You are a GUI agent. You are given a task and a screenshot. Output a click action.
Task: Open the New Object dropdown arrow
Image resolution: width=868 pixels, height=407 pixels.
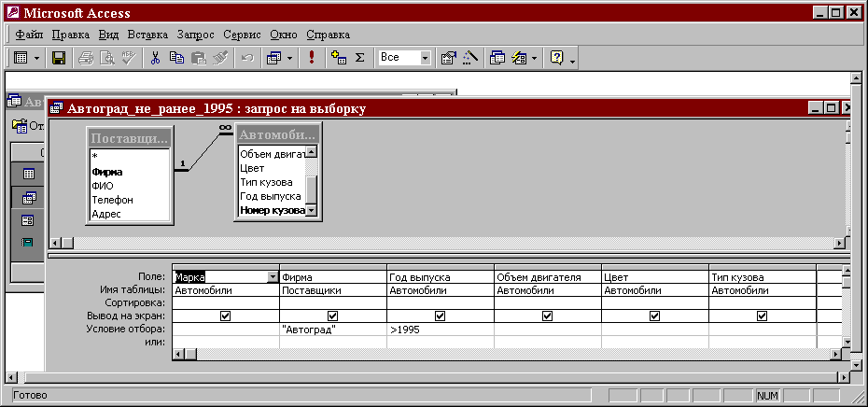[x=534, y=58]
